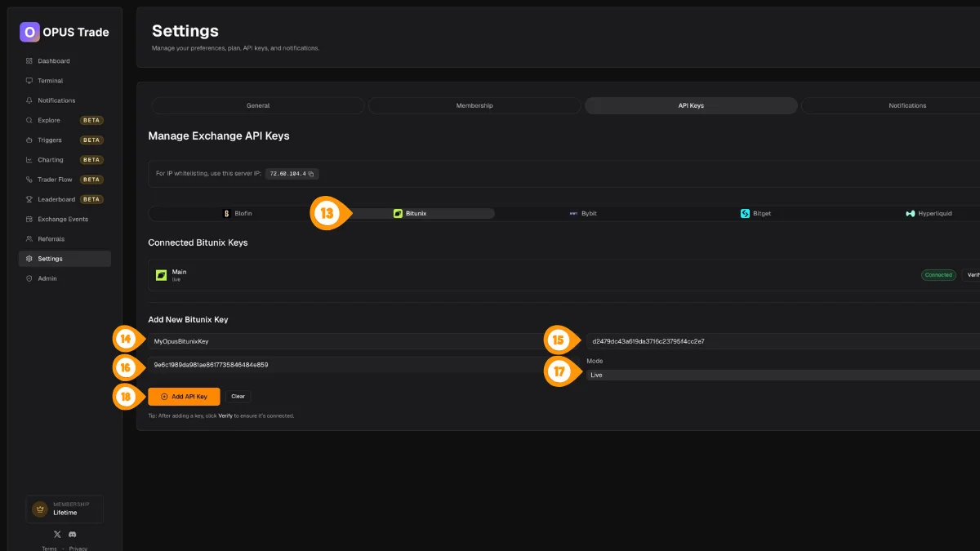Select the Bybit exchange tab

[583, 213]
